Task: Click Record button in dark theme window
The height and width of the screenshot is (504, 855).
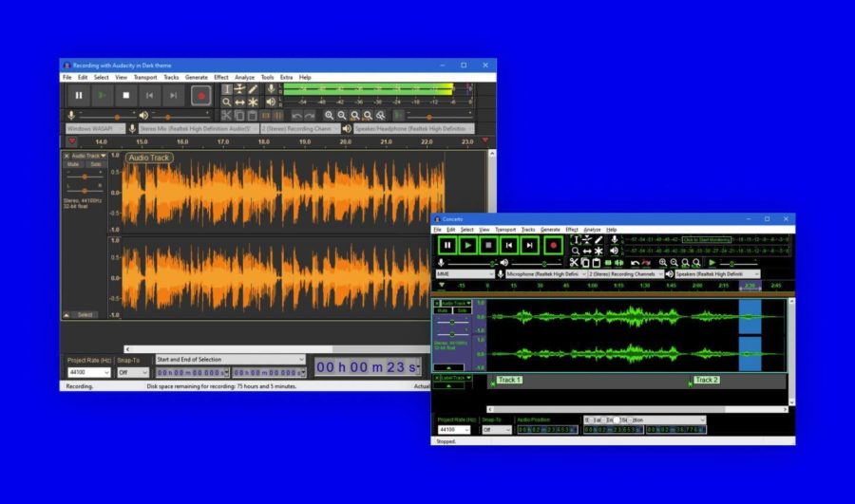Action: [x=200, y=96]
